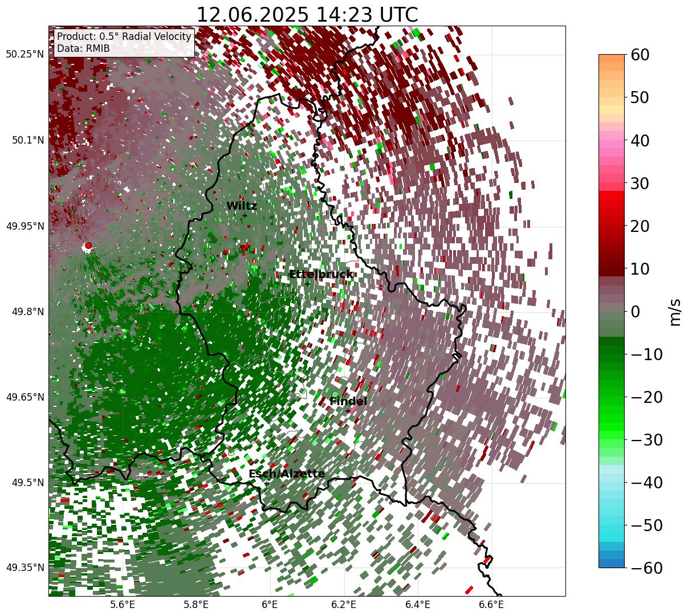The width and height of the screenshot is (688, 616).
Task: Click the 6.2°E longitude label
Action: (344, 605)
